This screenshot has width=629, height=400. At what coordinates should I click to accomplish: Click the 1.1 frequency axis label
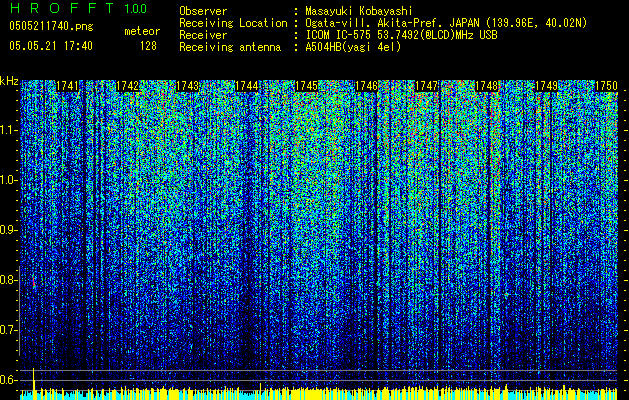point(8,130)
